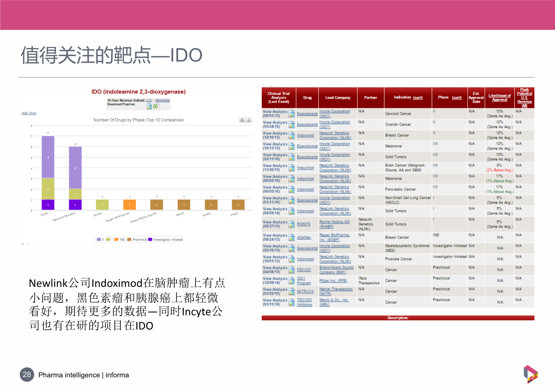Open analysis icon for 04/09/14 row
The width and height of the screenshot is (555, 392).
291,211
